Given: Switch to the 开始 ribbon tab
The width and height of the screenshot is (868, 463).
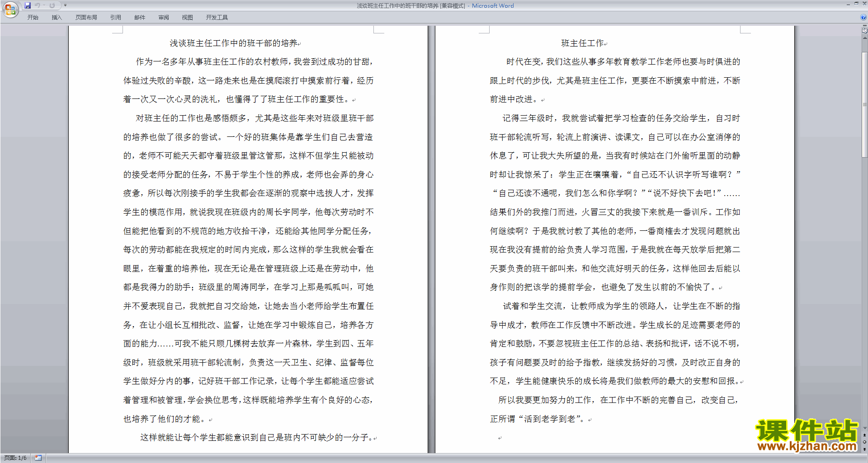Looking at the screenshot, I should pos(33,18).
